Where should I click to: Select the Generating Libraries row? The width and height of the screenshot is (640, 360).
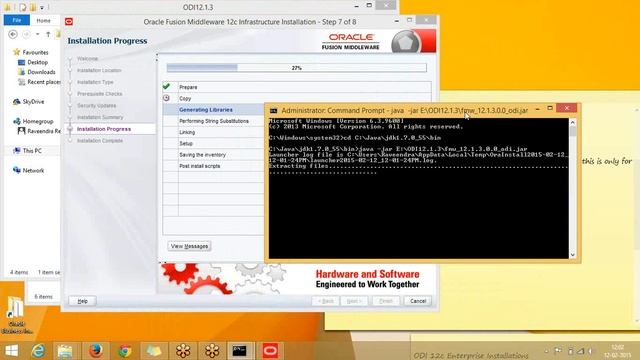tap(213, 110)
